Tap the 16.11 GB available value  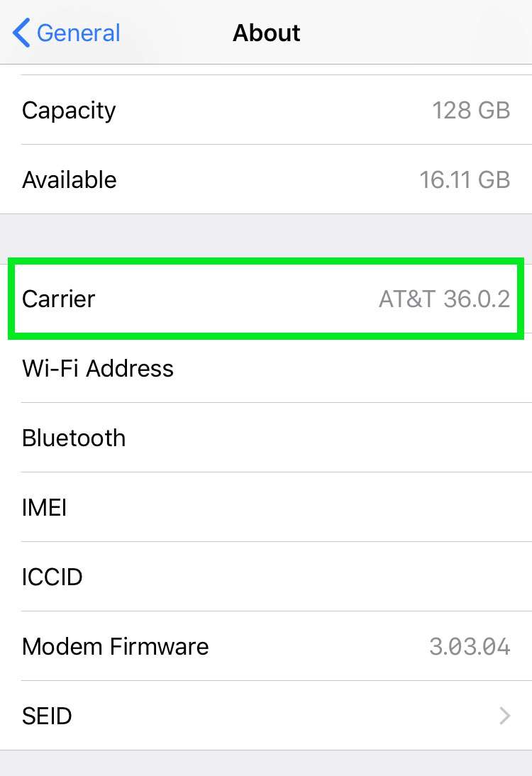point(464,179)
